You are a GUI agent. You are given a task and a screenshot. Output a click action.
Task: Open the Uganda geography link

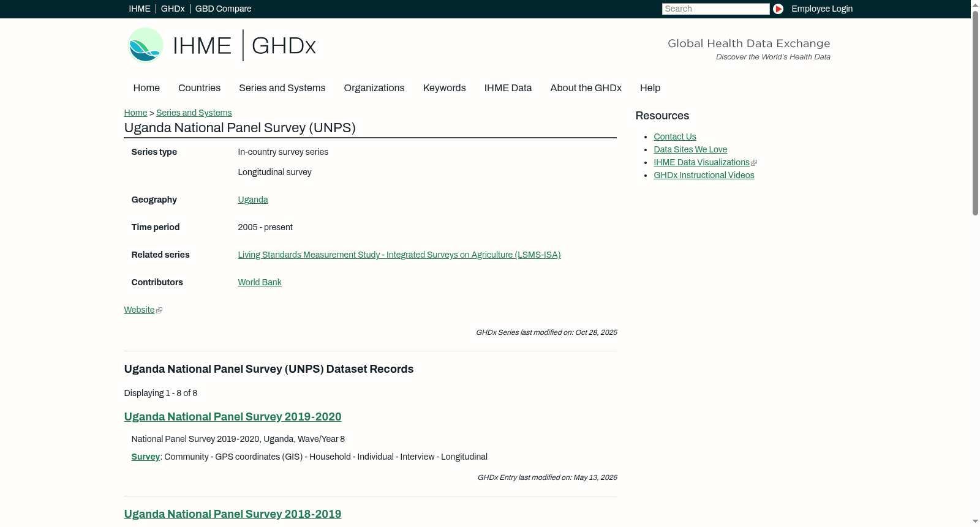click(253, 200)
